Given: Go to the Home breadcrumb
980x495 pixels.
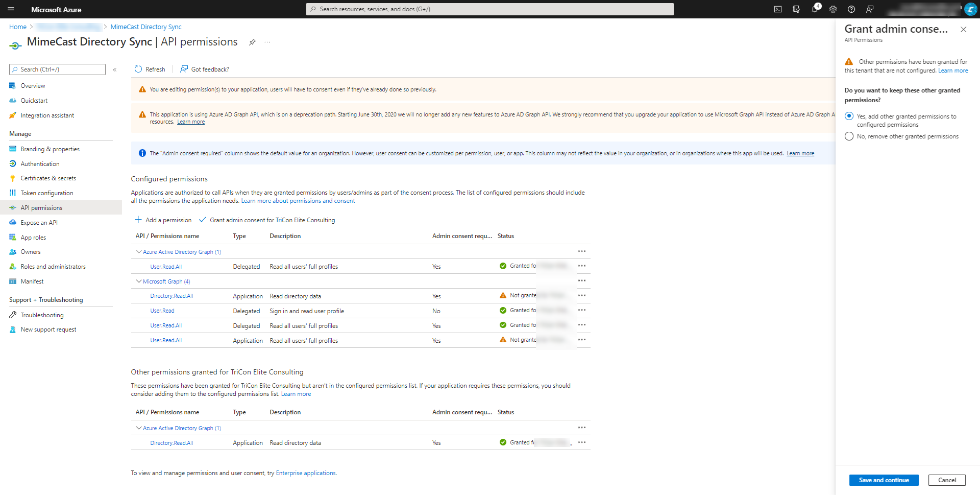Looking at the screenshot, I should 18,27.
